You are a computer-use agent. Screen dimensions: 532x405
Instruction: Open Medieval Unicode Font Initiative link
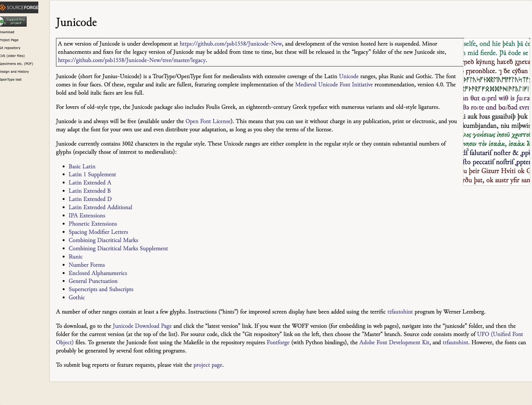click(334, 84)
